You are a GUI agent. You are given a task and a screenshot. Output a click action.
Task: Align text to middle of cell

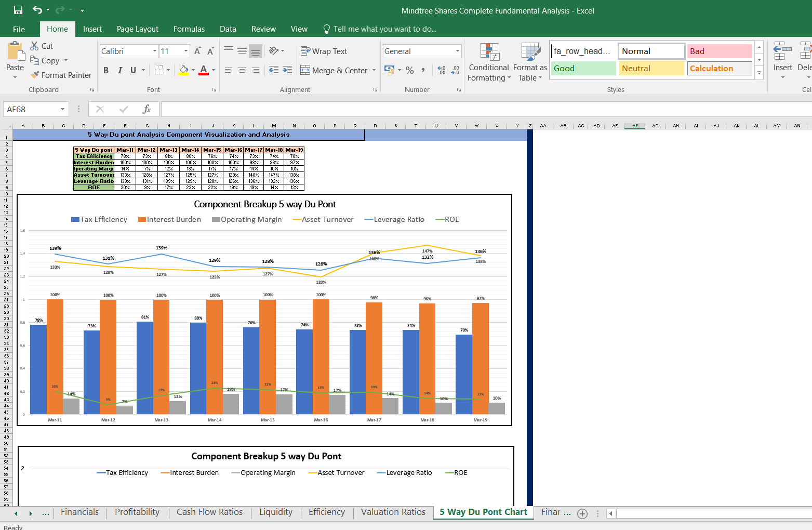click(242, 50)
